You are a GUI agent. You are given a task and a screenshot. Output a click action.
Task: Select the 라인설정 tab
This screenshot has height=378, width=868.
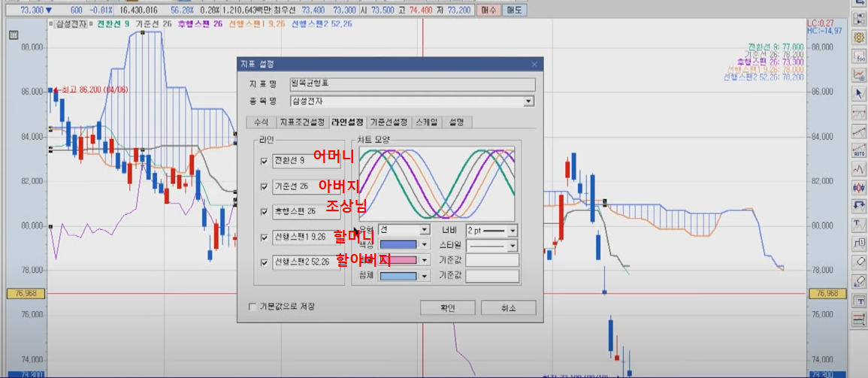(x=348, y=122)
